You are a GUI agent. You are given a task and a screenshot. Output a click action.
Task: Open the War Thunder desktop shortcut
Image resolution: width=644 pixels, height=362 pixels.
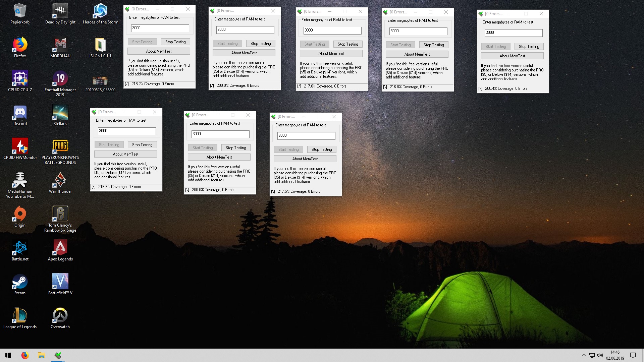point(60,180)
